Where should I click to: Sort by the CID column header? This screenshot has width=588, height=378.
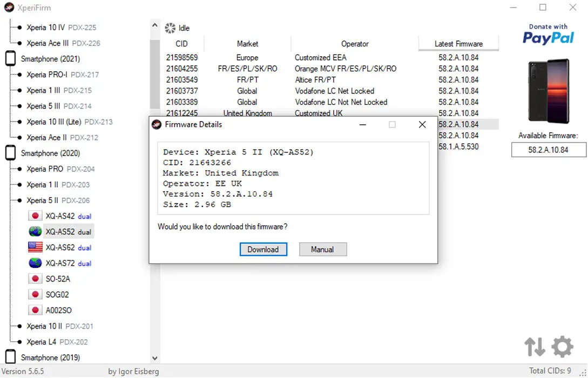182,44
